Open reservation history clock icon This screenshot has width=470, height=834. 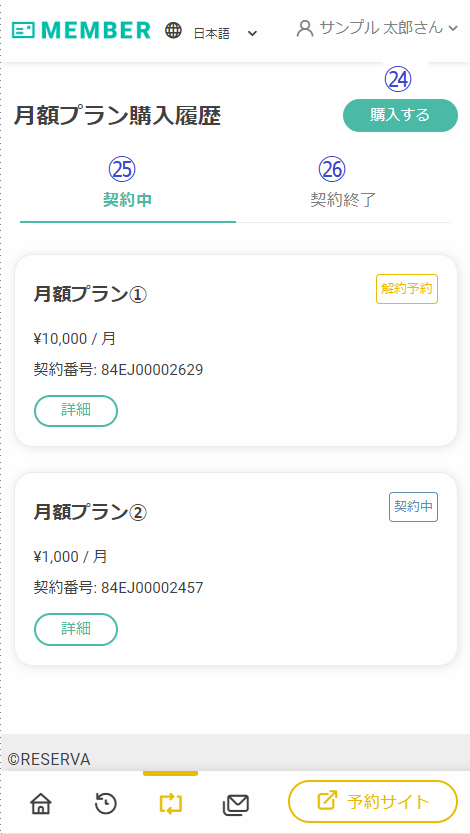pos(106,803)
